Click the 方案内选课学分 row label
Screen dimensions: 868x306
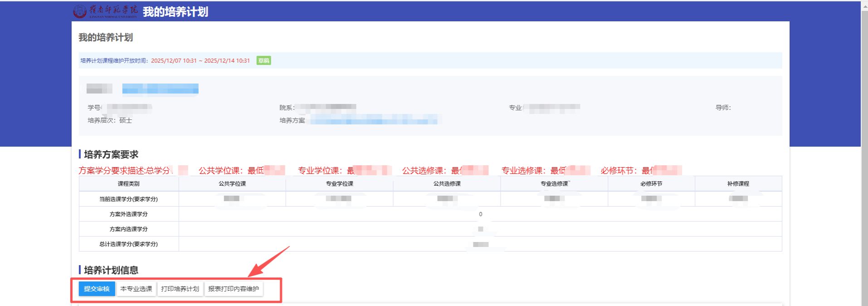pos(129,229)
